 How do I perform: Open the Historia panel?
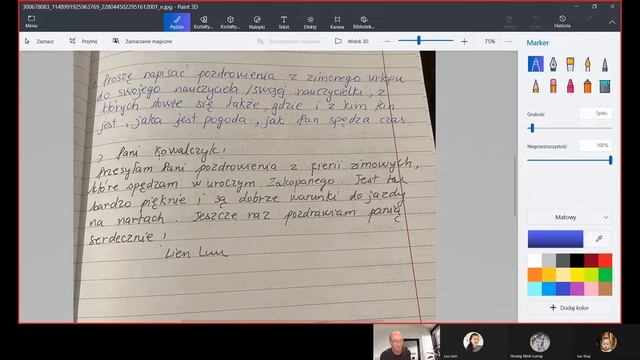[562, 22]
